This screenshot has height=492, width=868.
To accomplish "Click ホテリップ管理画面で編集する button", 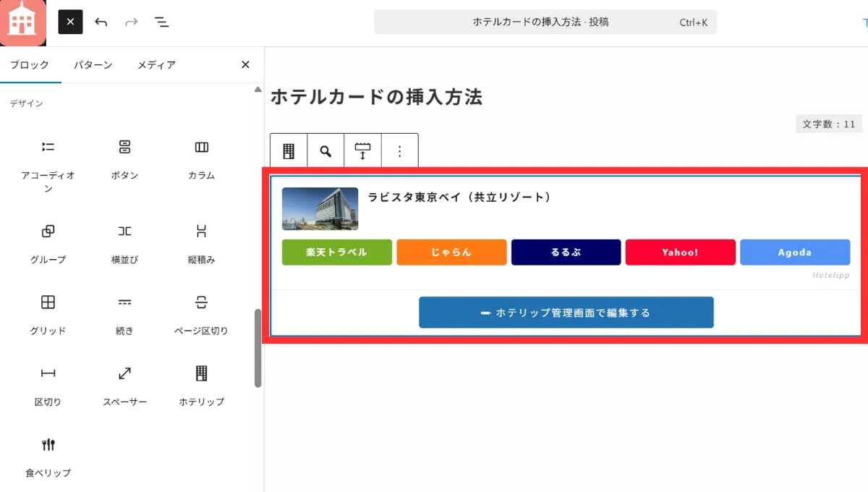I will [566, 313].
